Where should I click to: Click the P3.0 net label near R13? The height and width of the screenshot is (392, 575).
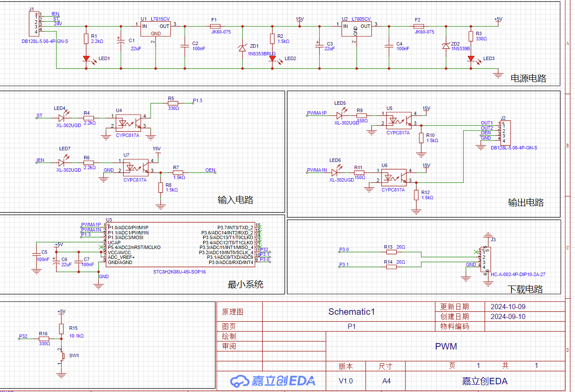344,249
